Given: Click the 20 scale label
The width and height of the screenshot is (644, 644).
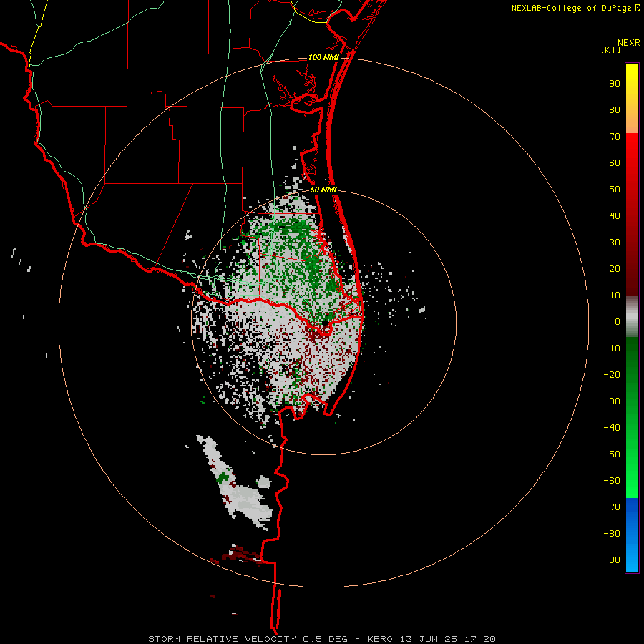Looking at the screenshot, I should 615,269.
